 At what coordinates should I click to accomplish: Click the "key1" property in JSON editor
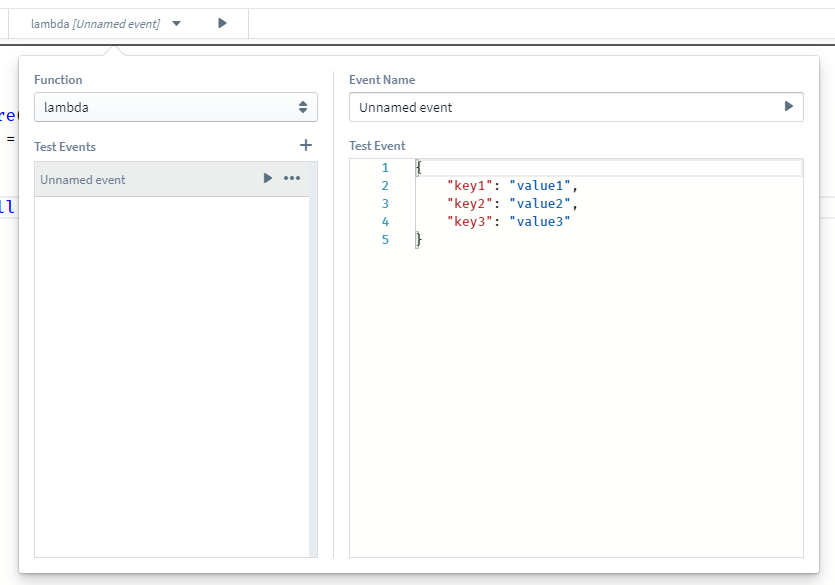pos(469,186)
